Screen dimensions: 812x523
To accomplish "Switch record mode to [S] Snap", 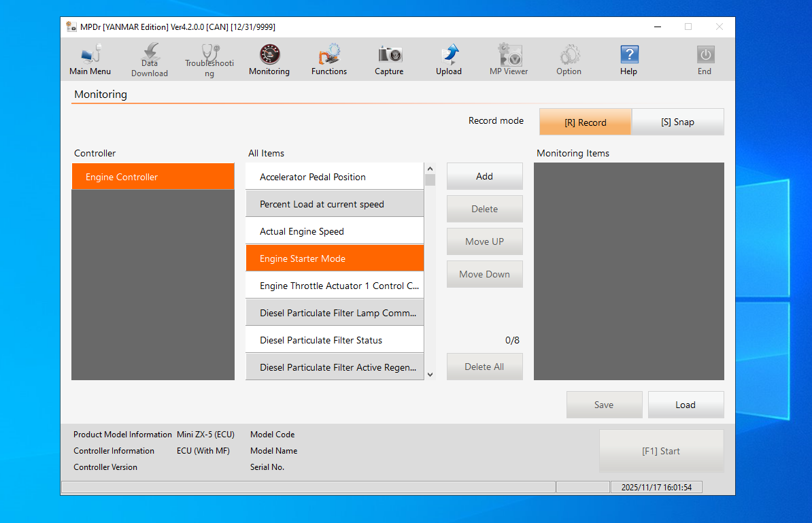I will [677, 122].
